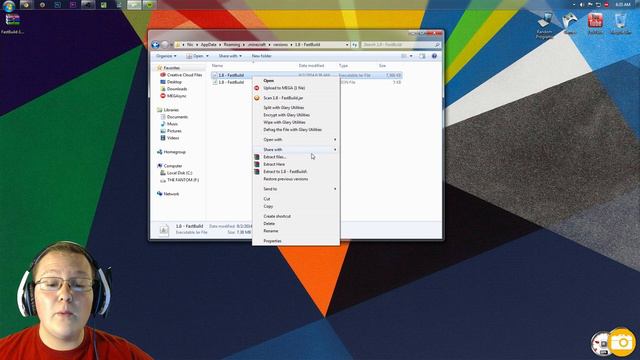This screenshot has height=360, width=640.
Task: Open the FastBuild archive on the desktop
Action: [x=13, y=23]
